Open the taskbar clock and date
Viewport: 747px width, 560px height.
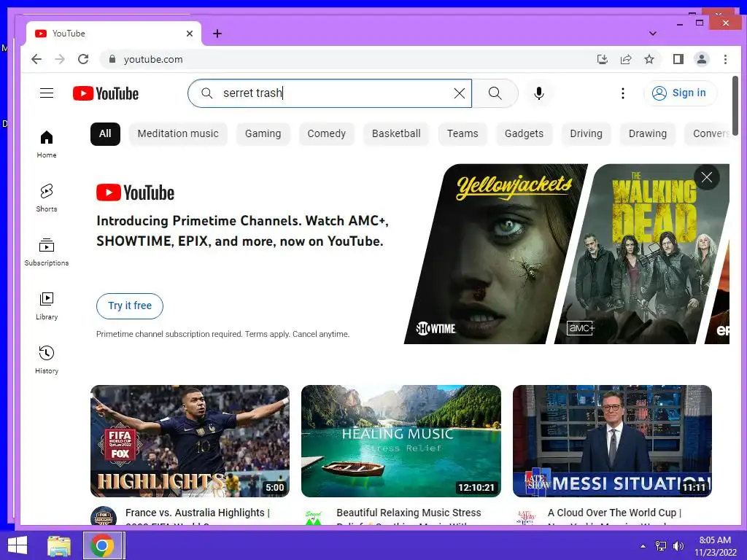[x=715, y=546]
